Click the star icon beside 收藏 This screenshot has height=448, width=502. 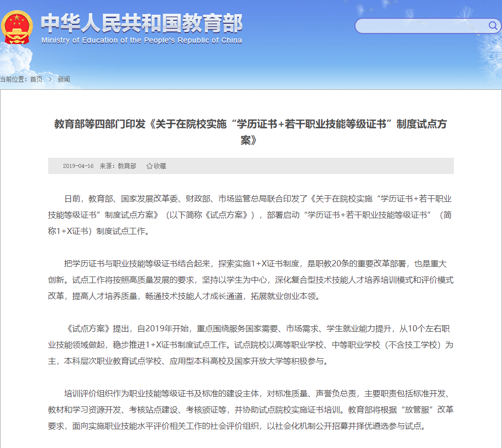149,166
